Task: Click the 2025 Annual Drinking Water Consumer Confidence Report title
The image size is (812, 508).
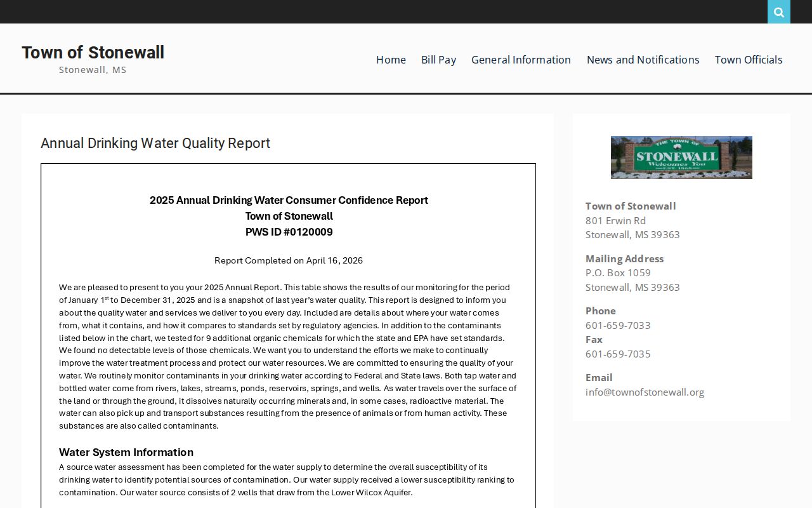Action: tap(289, 200)
